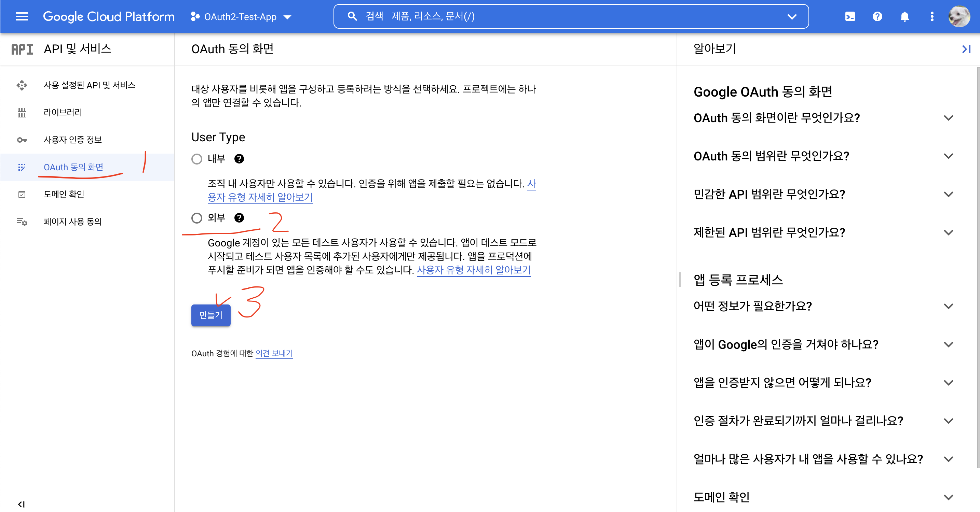980x512 pixels.
Task: Expand '어떤 정보가 필요한가요?' section
Action: (x=949, y=306)
